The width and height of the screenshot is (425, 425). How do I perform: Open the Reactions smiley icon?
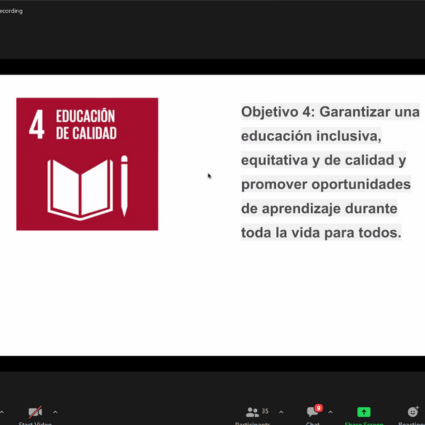pyautogui.click(x=413, y=412)
